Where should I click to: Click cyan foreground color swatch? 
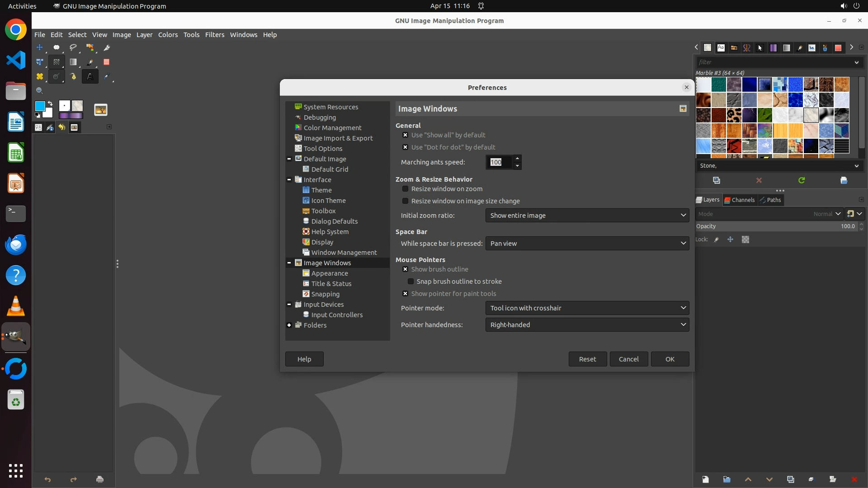pyautogui.click(x=40, y=106)
